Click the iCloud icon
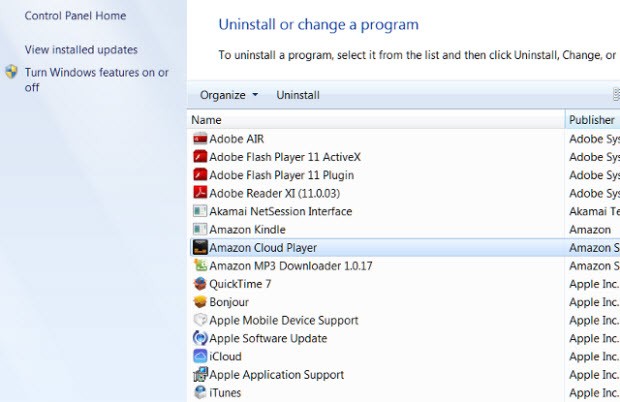 tap(200, 356)
